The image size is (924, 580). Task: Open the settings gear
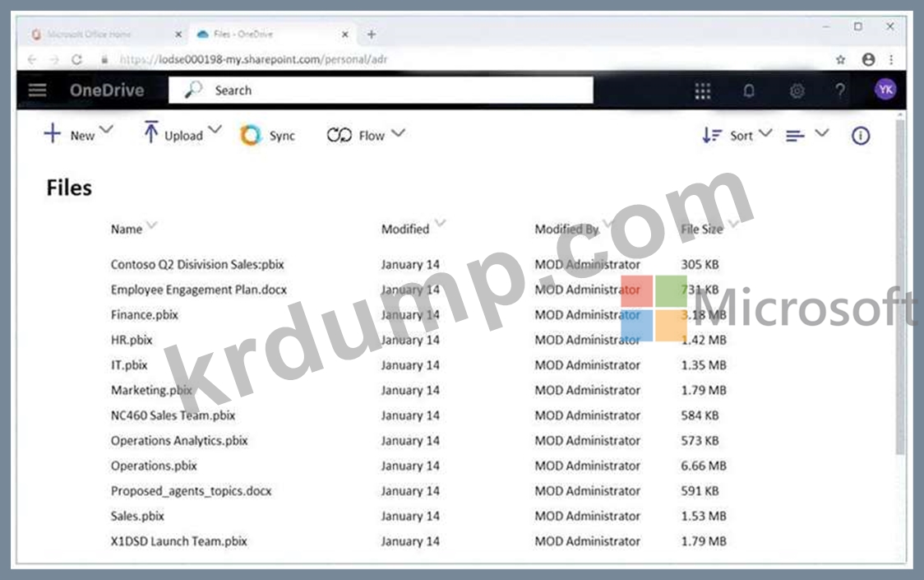point(797,90)
